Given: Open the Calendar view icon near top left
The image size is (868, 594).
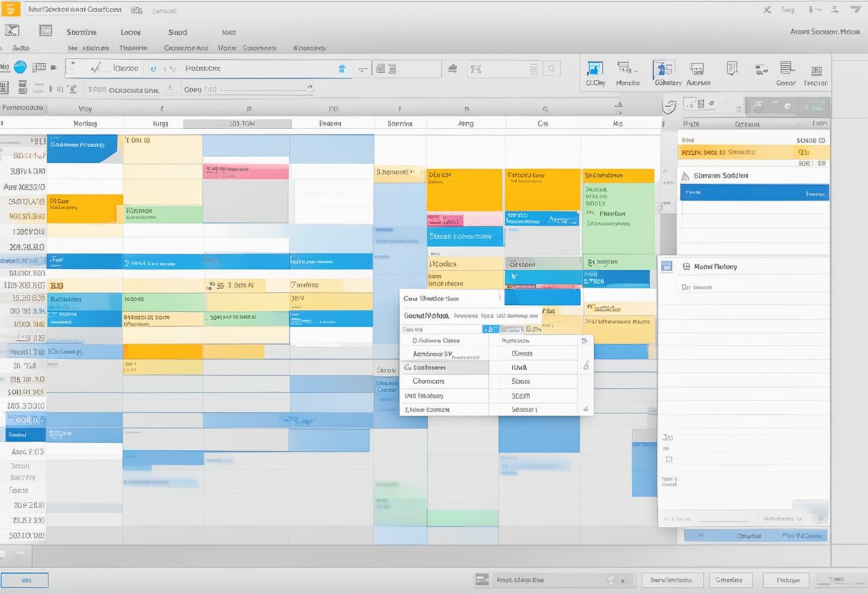Looking at the screenshot, I should [44, 31].
